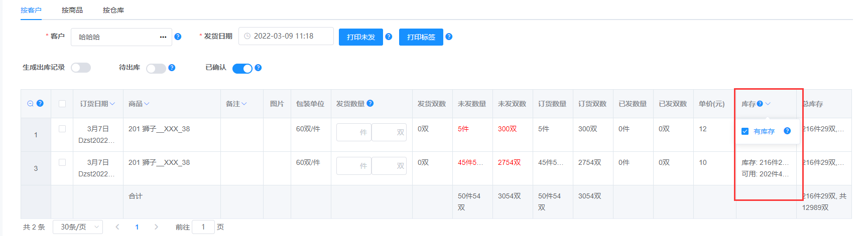Toggle the 生成出库记录 switch
Image resolution: width=868 pixels, height=236 pixels.
[81, 68]
